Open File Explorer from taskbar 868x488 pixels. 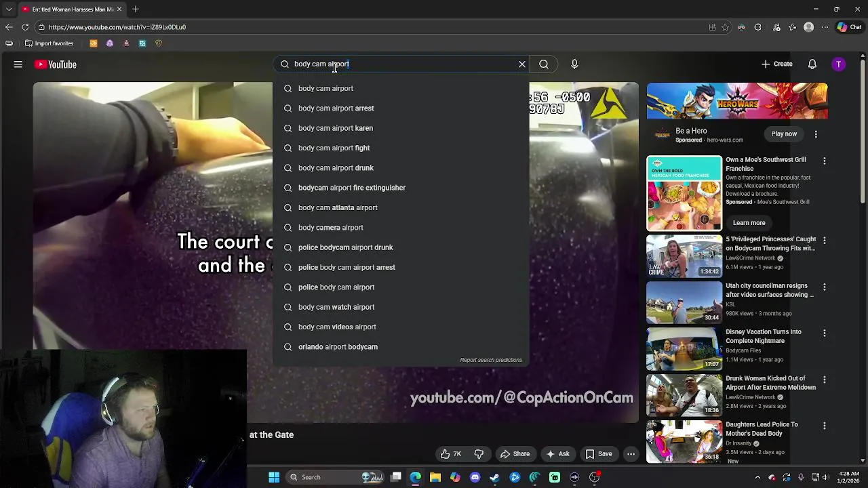[x=435, y=477]
